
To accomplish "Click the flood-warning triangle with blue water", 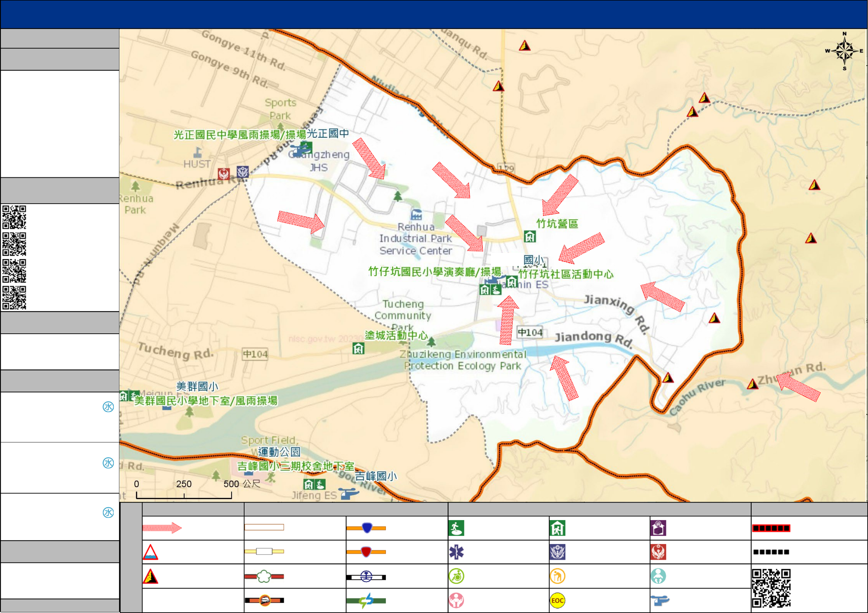I will click(150, 552).
